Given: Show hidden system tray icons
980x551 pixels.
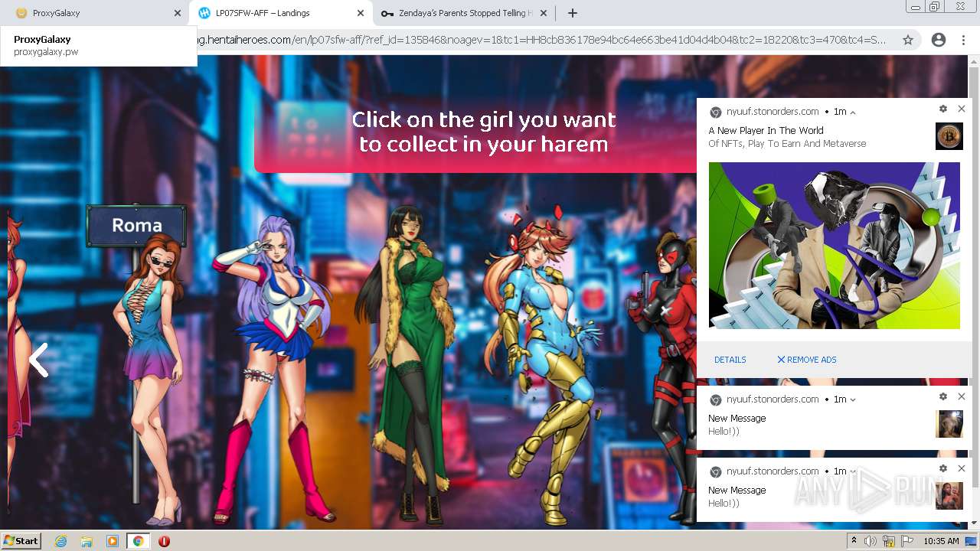Looking at the screenshot, I should (x=854, y=541).
